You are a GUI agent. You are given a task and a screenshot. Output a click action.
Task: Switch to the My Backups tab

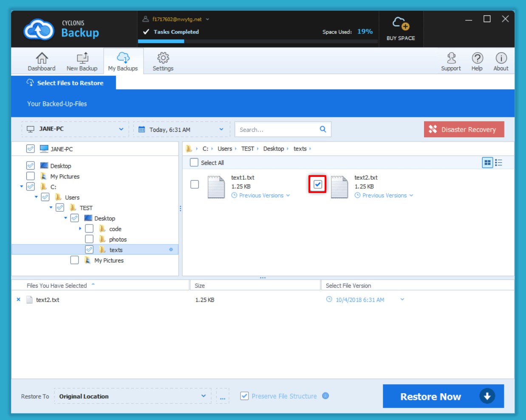pos(123,61)
